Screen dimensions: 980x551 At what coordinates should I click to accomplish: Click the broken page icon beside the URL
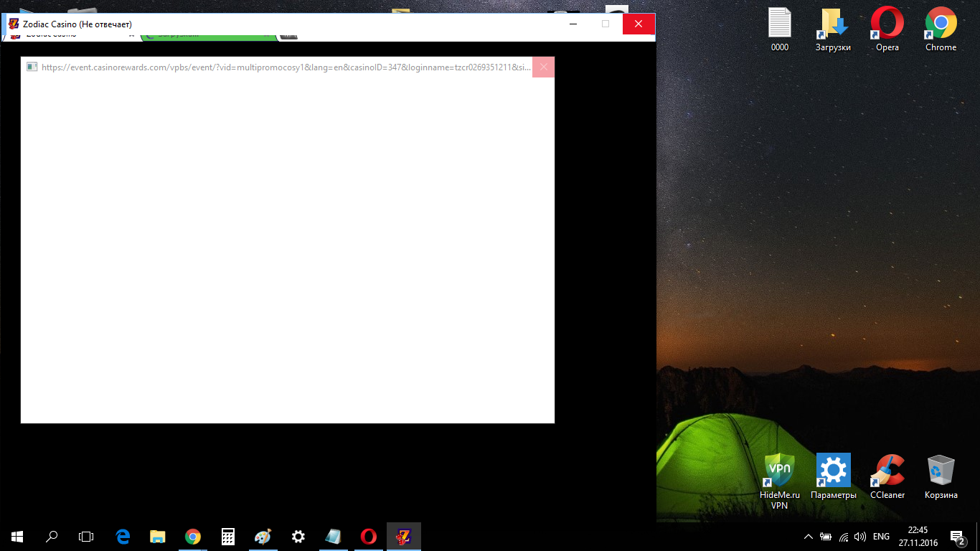[32, 67]
